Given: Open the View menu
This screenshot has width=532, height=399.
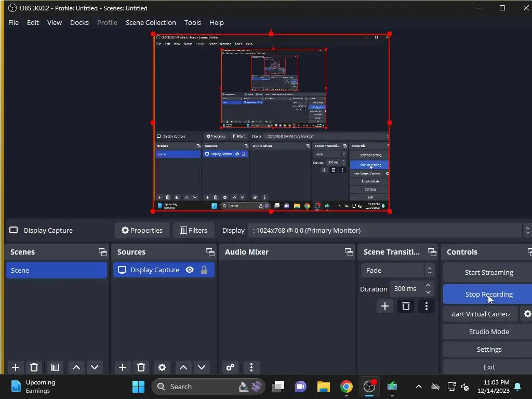Looking at the screenshot, I should [x=54, y=22].
